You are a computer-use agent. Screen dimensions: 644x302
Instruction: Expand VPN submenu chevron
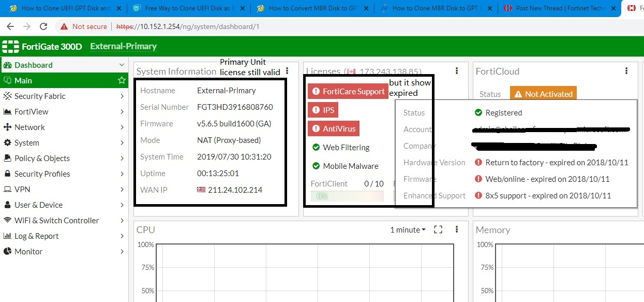tap(122, 189)
